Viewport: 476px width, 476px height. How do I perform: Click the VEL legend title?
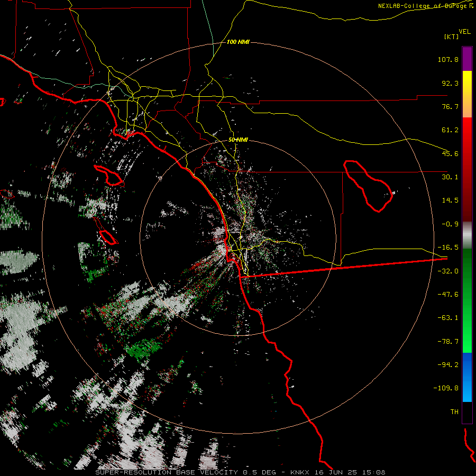pos(464,32)
